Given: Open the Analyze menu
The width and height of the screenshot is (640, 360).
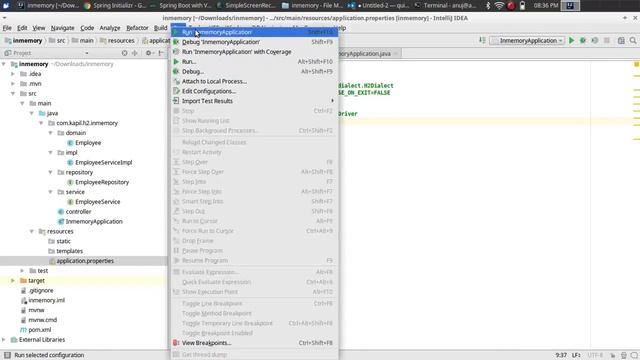Looking at the screenshot, I should (x=110, y=28).
